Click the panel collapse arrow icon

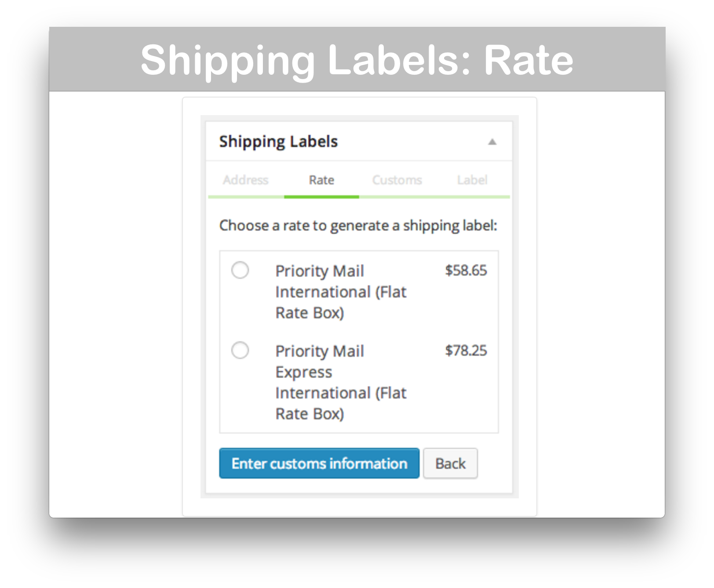[x=492, y=142]
